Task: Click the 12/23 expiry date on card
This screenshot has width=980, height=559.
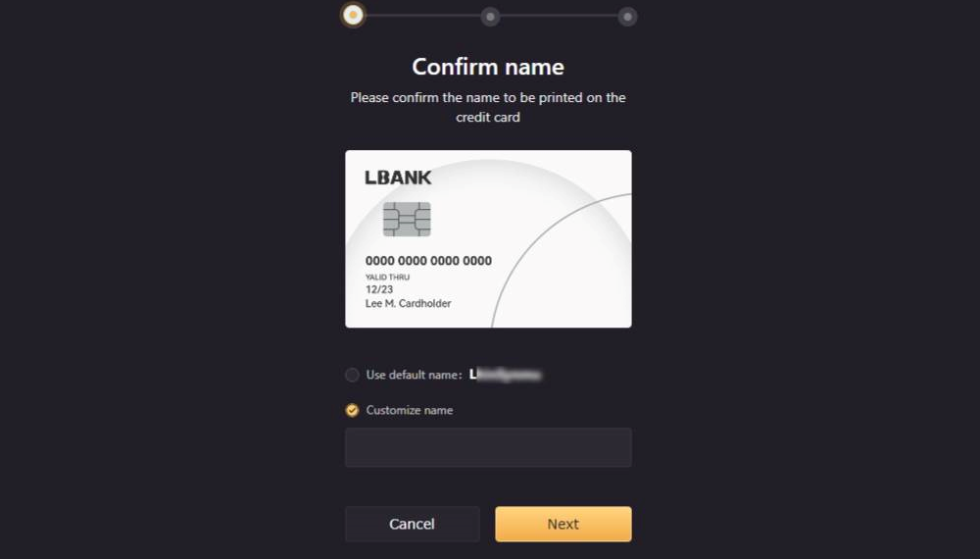Action: (379, 289)
